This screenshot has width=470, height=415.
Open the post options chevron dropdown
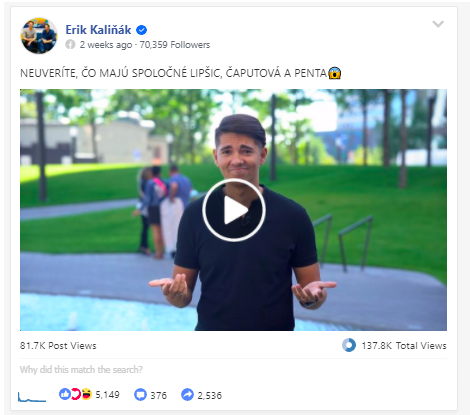click(x=438, y=24)
